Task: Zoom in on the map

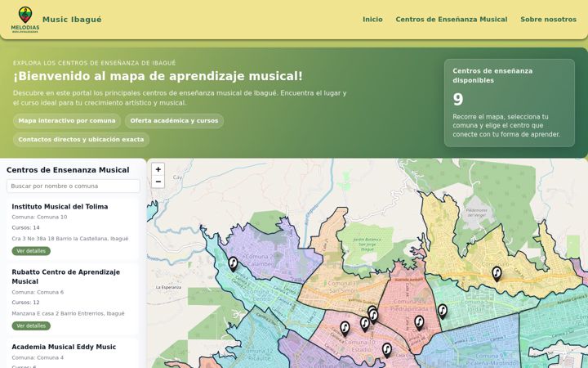Action: (158, 169)
